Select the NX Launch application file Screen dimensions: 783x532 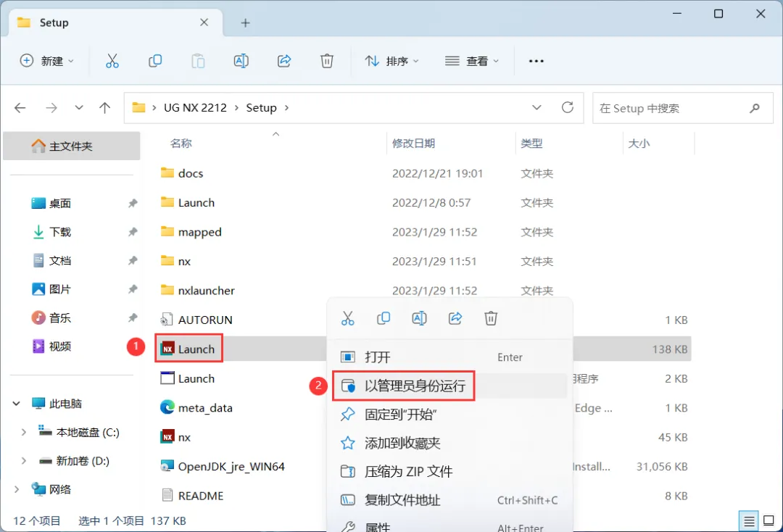[x=188, y=349]
